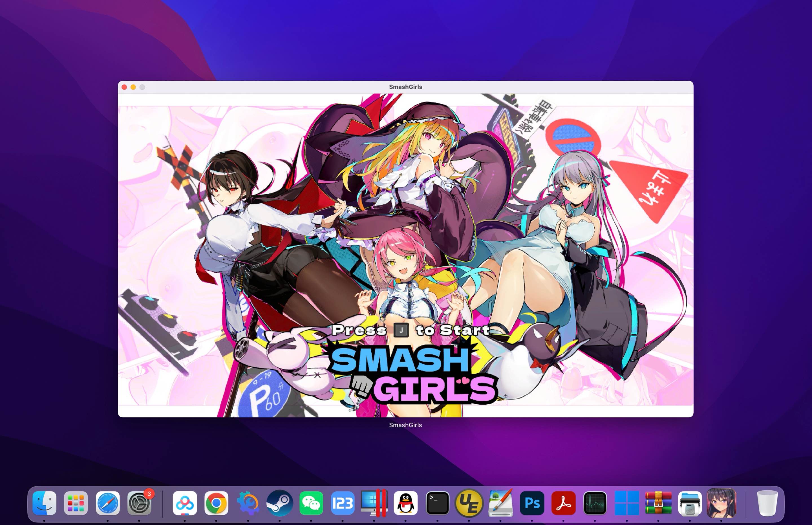
Task: Open Finder from the Dock
Action: pyautogui.click(x=44, y=503)
